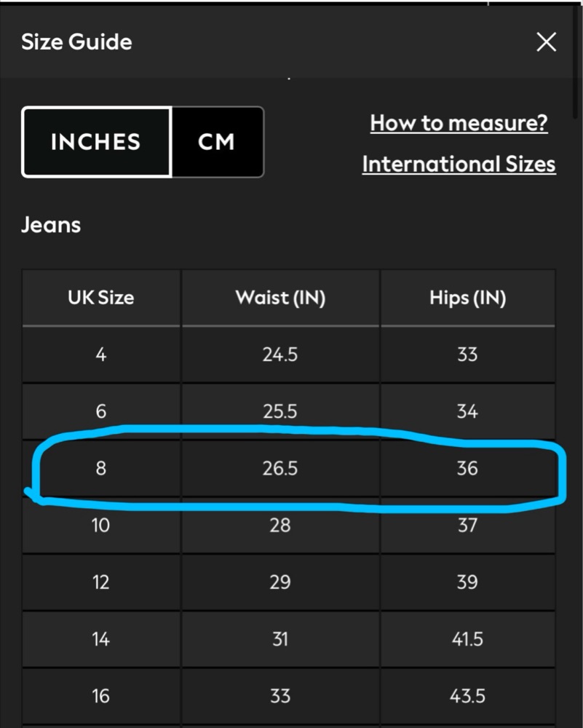The image size is (583, 728).
Task: Open the International Sizes link
Action: tap(459, 164)
